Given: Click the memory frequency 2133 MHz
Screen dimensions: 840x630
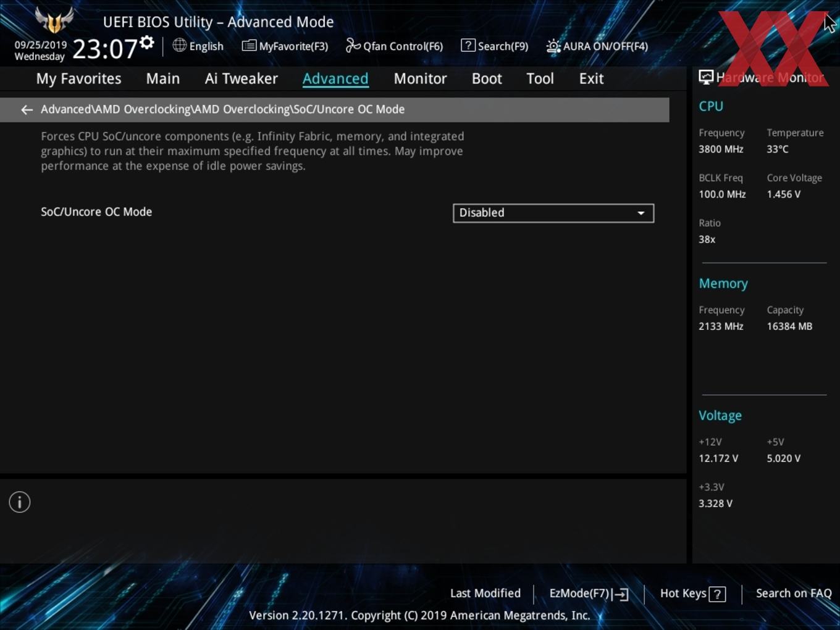Looking at the screenshot, I should pos(721,326).
